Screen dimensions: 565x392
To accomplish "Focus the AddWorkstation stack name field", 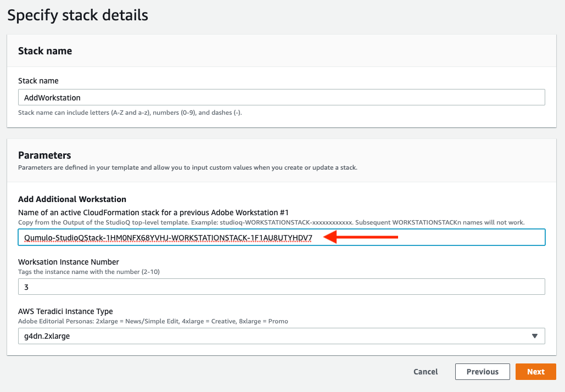I will 282,97.
